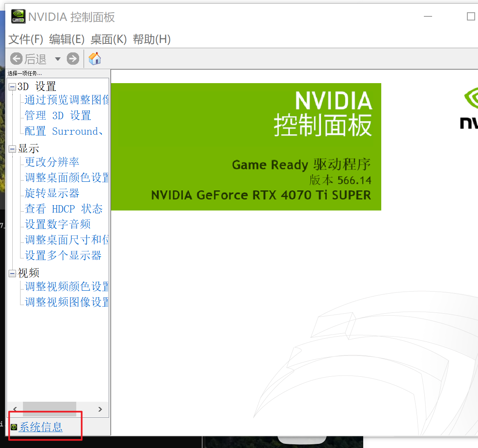The width and height of the screenshot is (478, 448).
Task: Collapse the 3D 设置 tree group
Action: point(12,87)
